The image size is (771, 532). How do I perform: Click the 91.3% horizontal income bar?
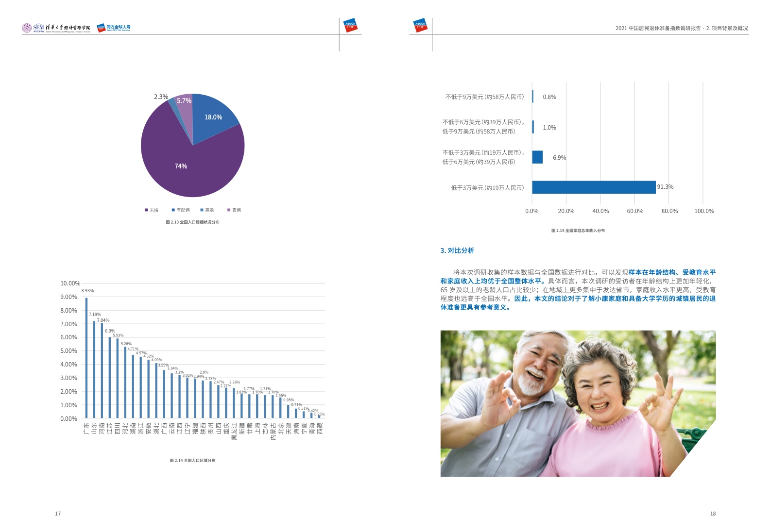click(593, 187)
